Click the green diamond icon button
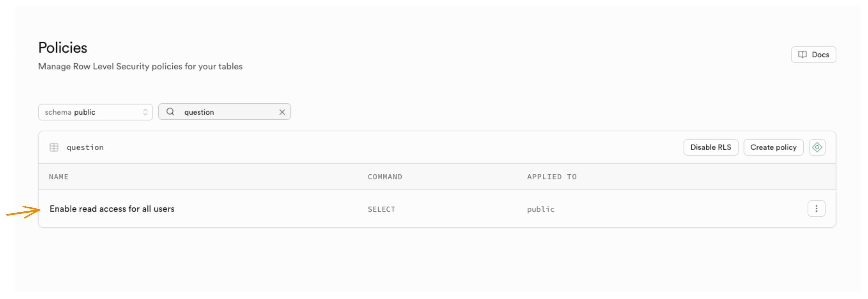Image resolution: width=868 pixels, height=299 pixels. click(x=817, y=147)
